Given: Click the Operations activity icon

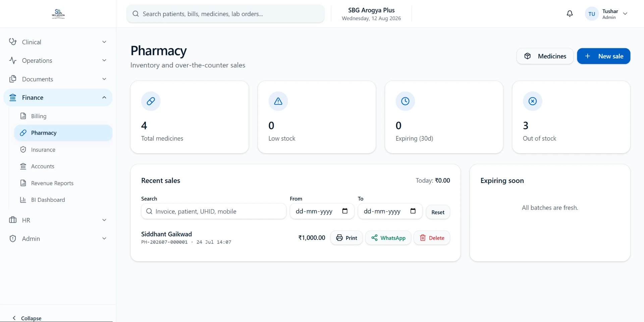Looking at the screenshot, I should point(13,60).
